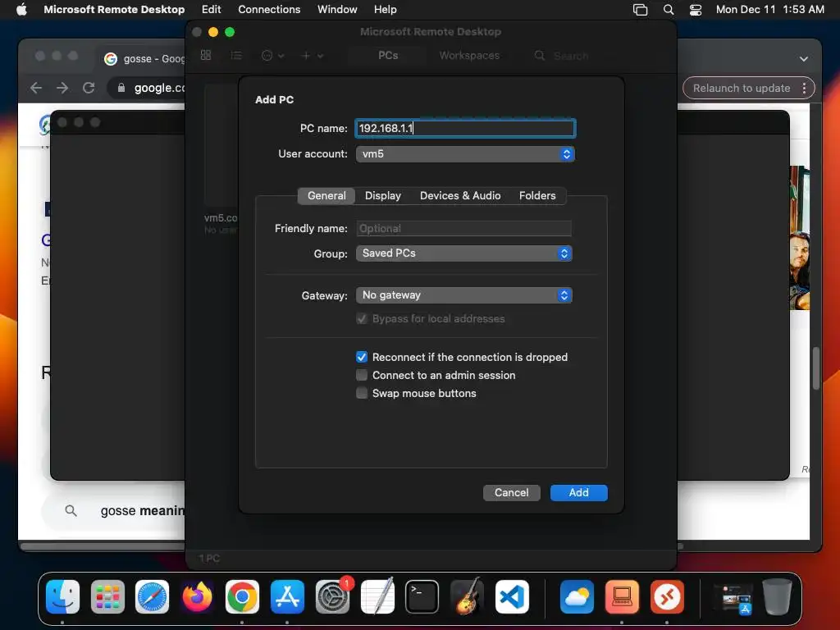This screenshot has width=840, height=630.
Task: Enable Connect to an admin session
Action: tap(362, 375)
